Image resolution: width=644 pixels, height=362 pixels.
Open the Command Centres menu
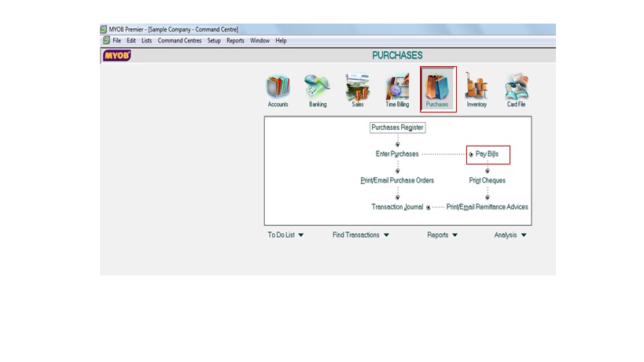click(179, 41)
